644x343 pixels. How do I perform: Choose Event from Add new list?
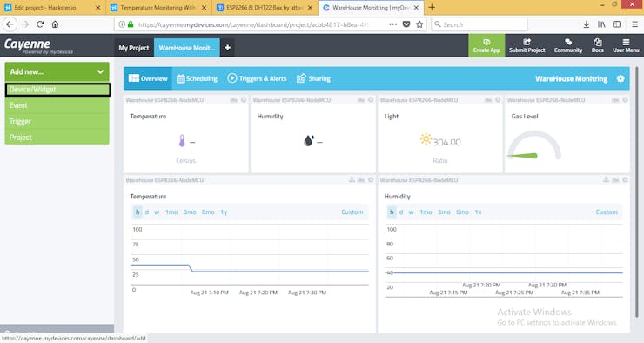coord(57,105)
